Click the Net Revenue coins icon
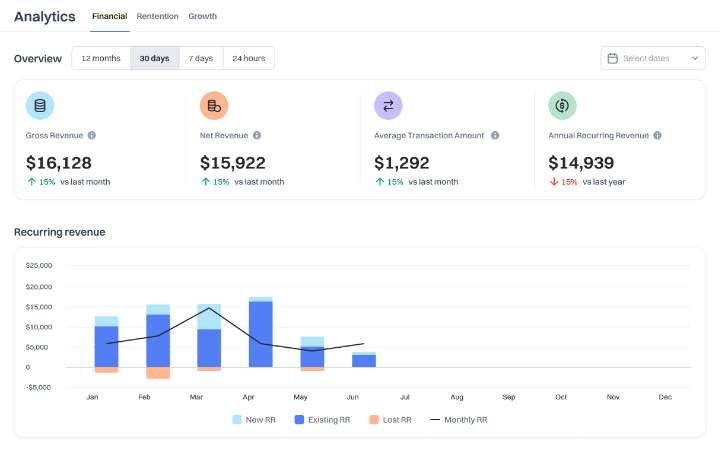The height and width of the screenshot is (450, 720). [x=214, y=105]
